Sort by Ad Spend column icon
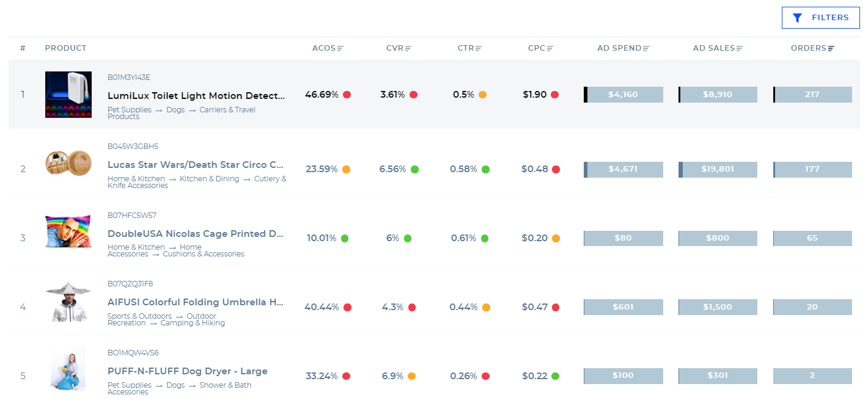This screenshot has width=868, height=403. [x=646, y=48]
